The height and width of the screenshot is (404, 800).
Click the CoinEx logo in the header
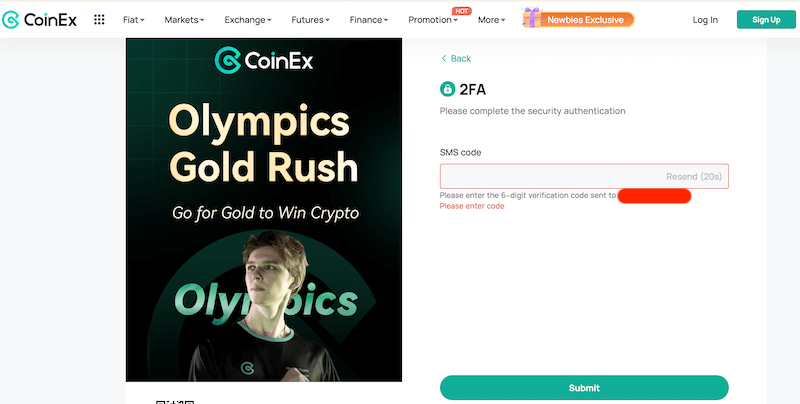click(42, 19)
